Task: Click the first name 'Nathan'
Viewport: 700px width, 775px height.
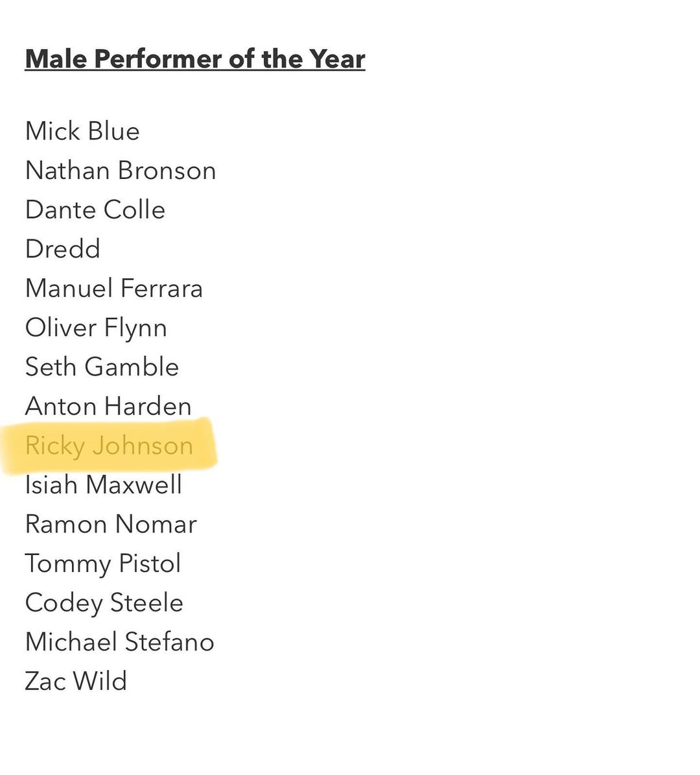Action: 67,171
